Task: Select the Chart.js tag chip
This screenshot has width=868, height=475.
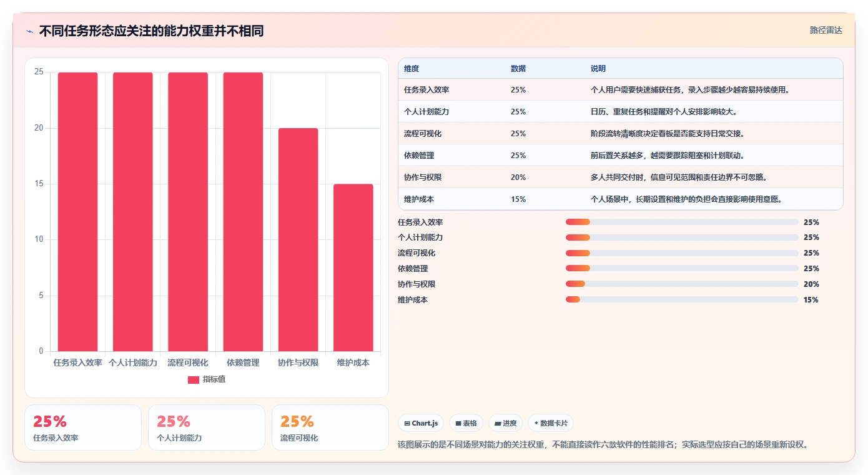Action: (x=421, y=423)
